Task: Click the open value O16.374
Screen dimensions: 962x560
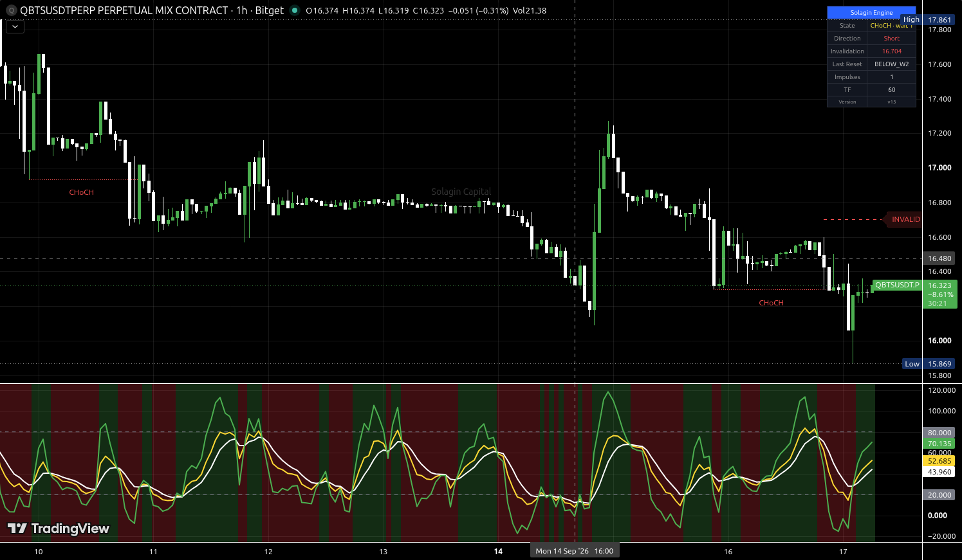Action: (322, 10)
